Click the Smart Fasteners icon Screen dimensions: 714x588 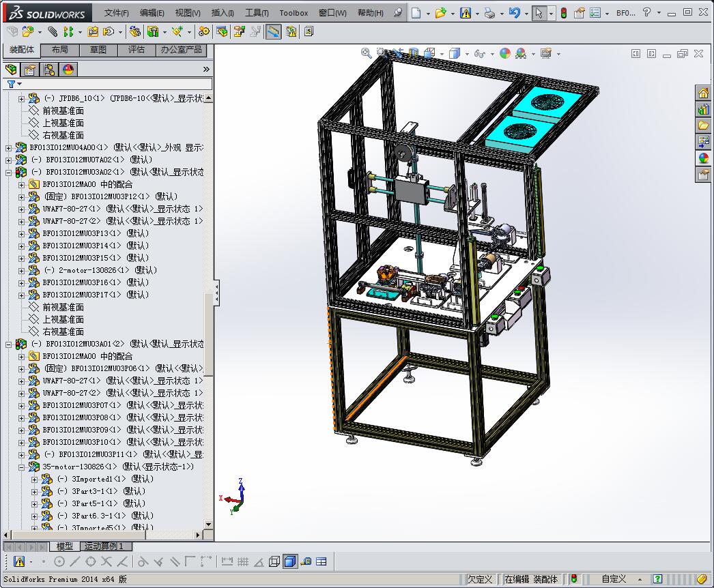coord(93,31)
